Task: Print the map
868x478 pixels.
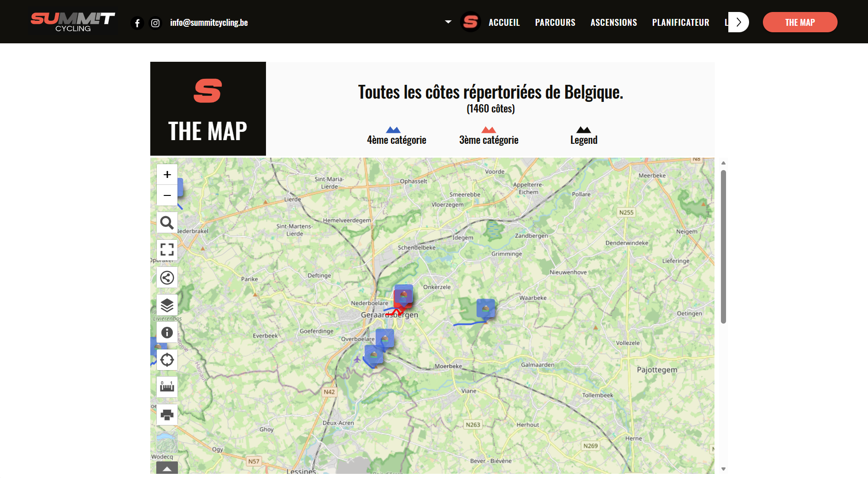Action: point(167,414)
